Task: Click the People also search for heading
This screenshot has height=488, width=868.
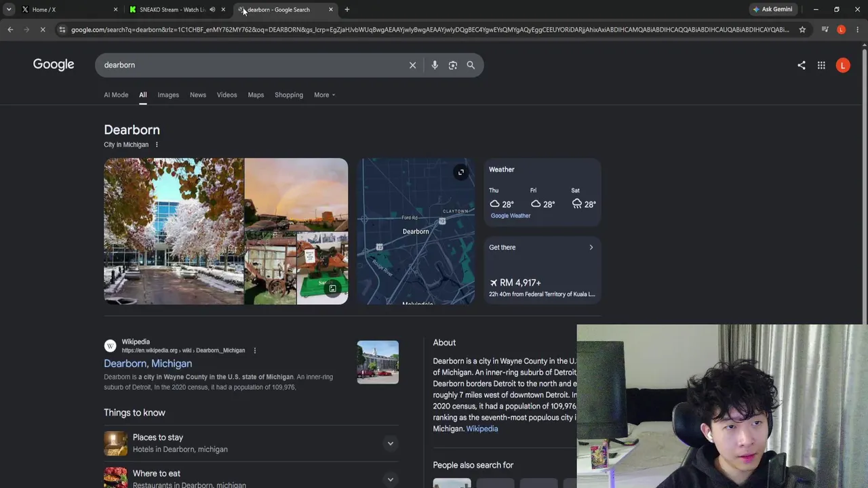Action: pos(473,465)
